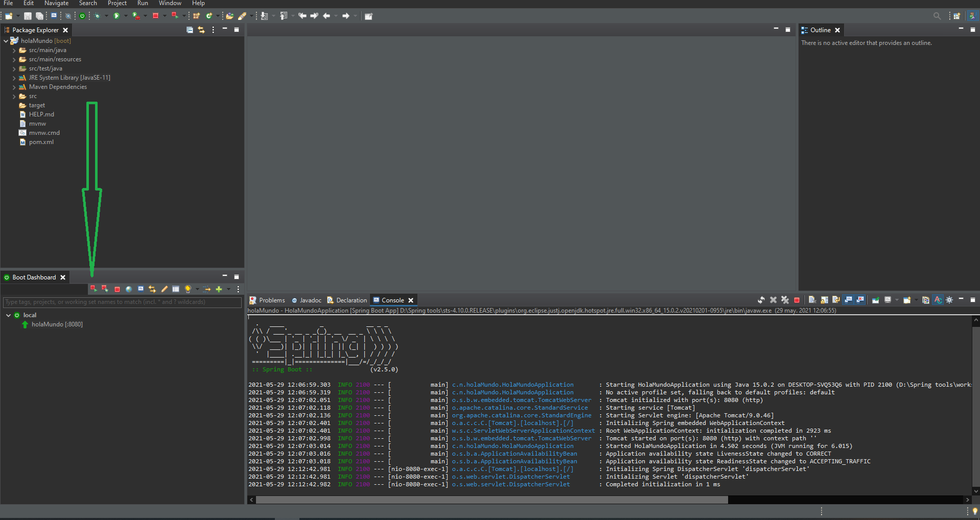
Task: Open the Display Selected Console dropdown
Action: (897, 300)
